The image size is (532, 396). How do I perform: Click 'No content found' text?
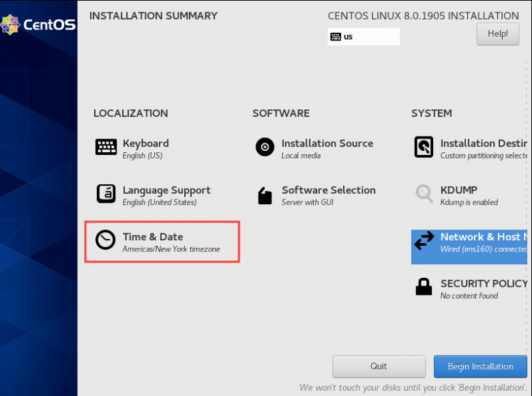pyautogui.click(x=469, y=296)
